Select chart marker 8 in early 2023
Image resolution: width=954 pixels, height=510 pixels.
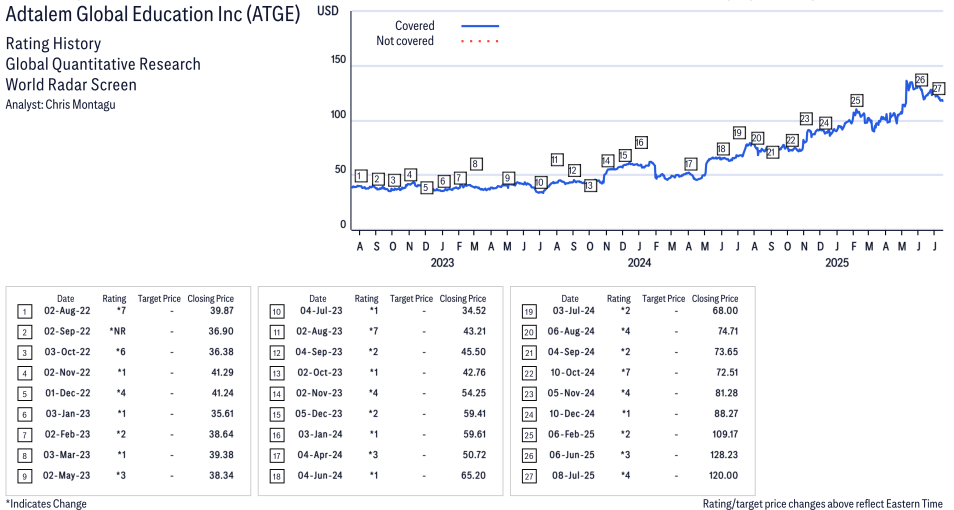(x=476, y=164)
